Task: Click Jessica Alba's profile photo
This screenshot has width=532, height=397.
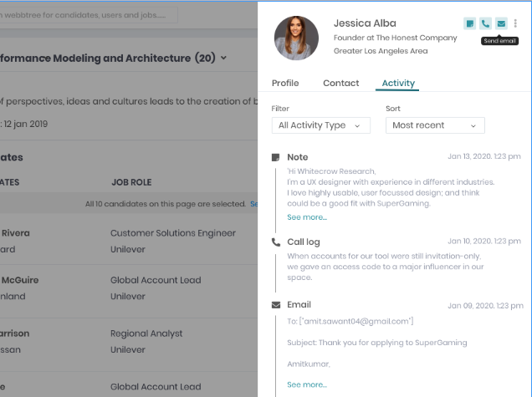Action: coord(296,38)
